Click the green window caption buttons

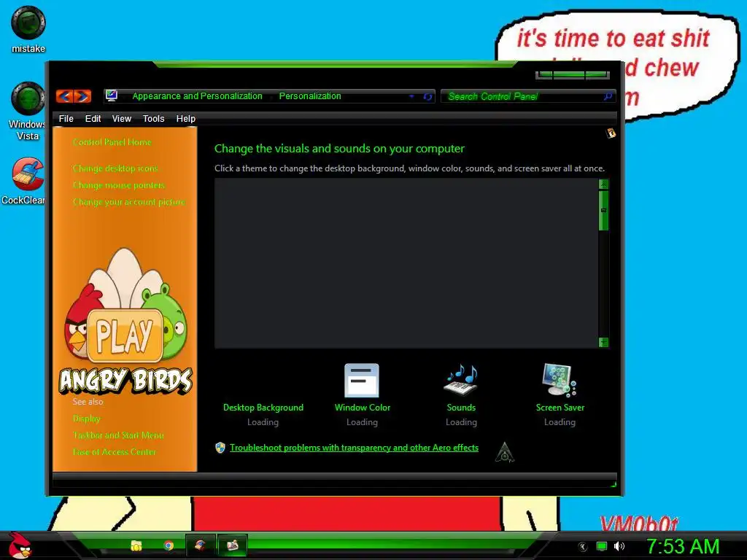572,75
